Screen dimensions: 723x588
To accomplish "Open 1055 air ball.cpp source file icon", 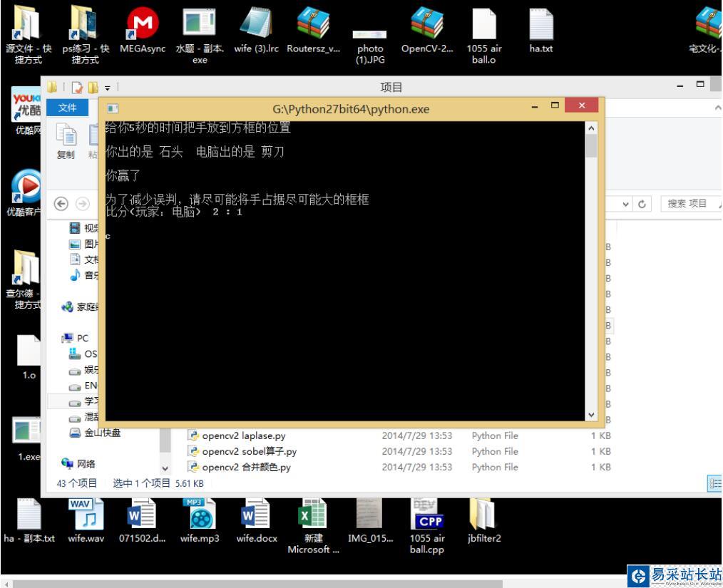I will (x=427, y=514).
